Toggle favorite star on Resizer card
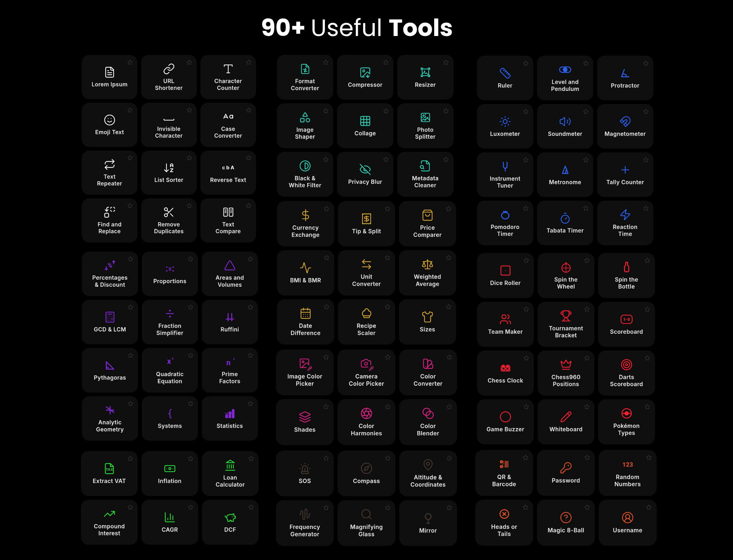The height and width of the screenshot is (560, 733). (x=446, y=62)
